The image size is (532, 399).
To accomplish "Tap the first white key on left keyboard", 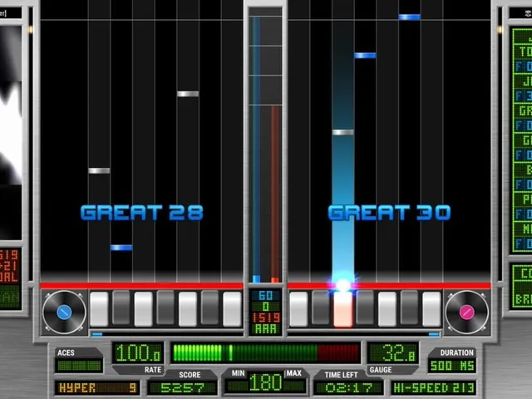I will coord(99,309).
